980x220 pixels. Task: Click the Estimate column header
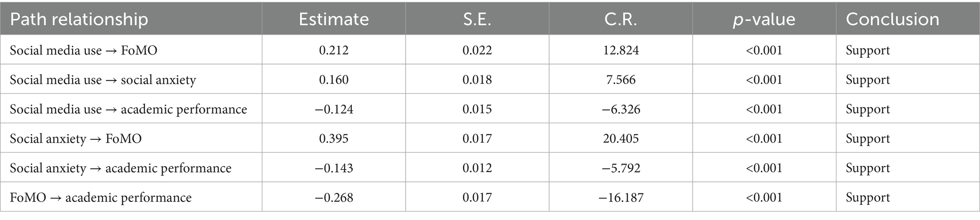click(x=333, y=19)
